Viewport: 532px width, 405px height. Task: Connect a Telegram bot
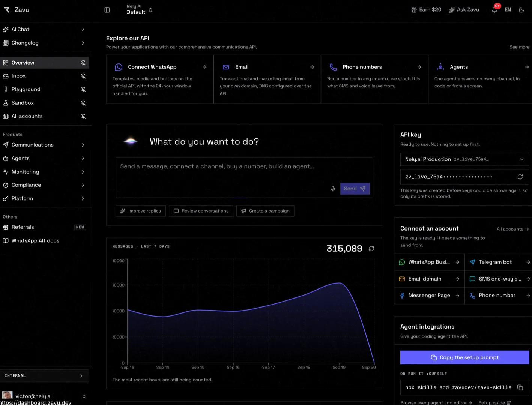coord(498,262)
